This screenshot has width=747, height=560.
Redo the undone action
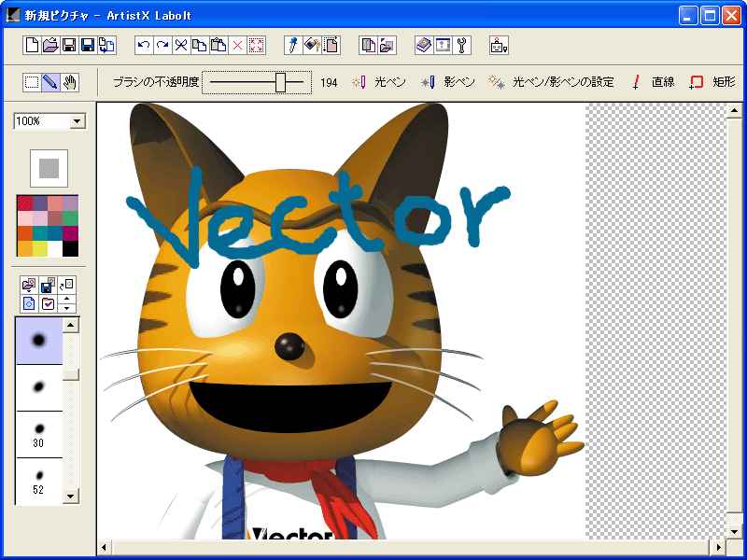pyautogui.click(x=162, y=45)
